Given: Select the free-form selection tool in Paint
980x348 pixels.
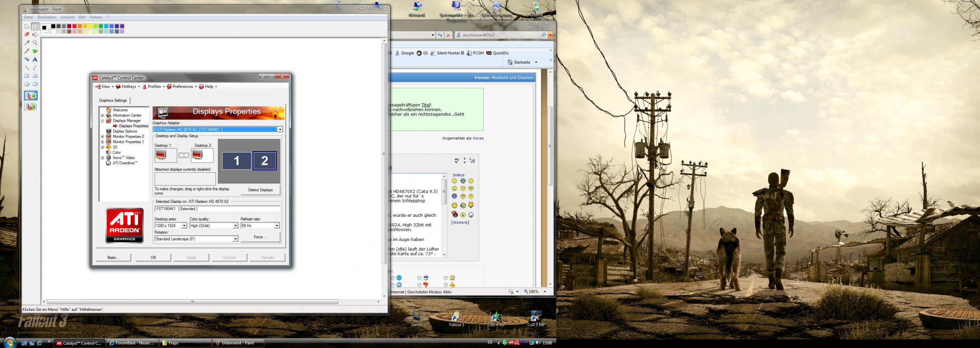Looking at the screenshot, I should (27, 26).
